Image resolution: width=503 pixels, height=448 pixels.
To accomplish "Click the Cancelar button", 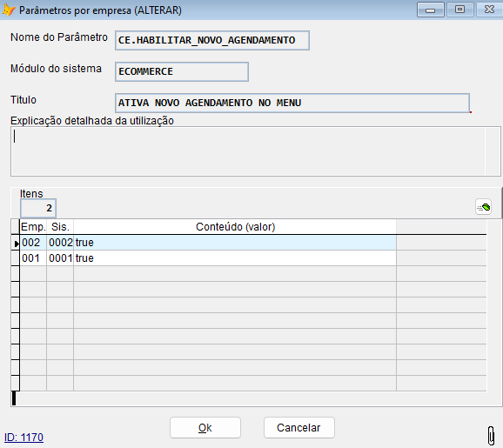I will (299, 427).
